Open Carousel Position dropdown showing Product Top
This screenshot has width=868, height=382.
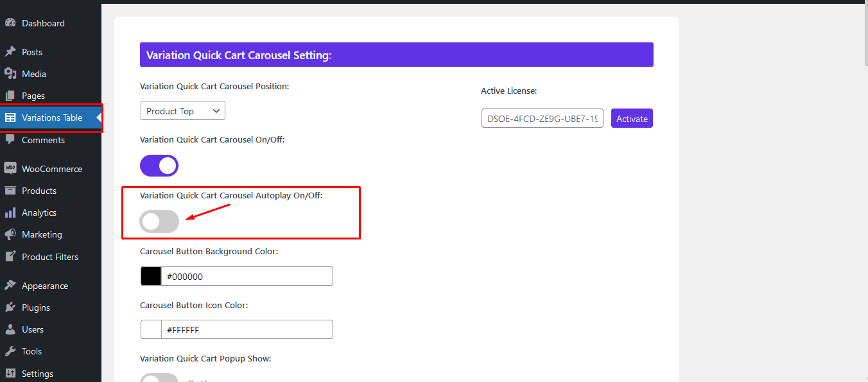(183, 110)
